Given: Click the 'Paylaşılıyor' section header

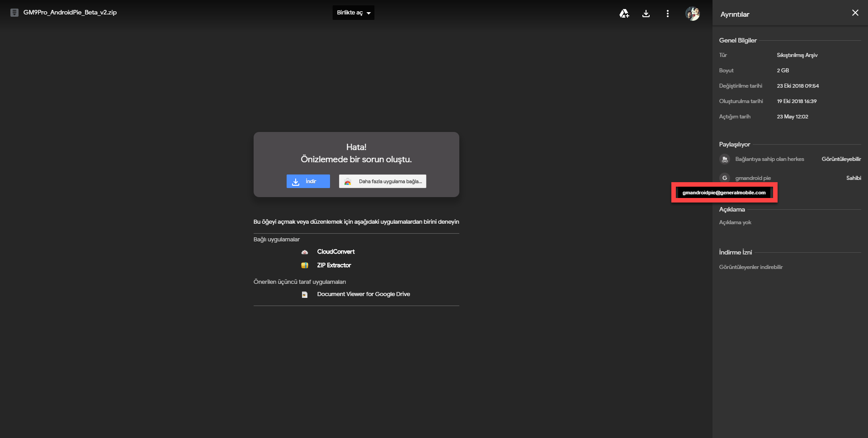Looking at the screenshot, I should pyautogui.click(x=735, y=145).
